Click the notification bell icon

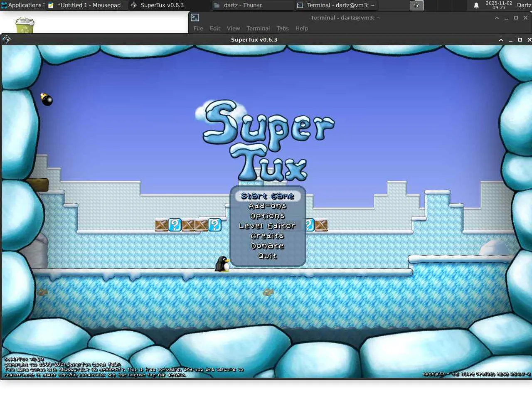pyautogui.click(x=476, y=5)
